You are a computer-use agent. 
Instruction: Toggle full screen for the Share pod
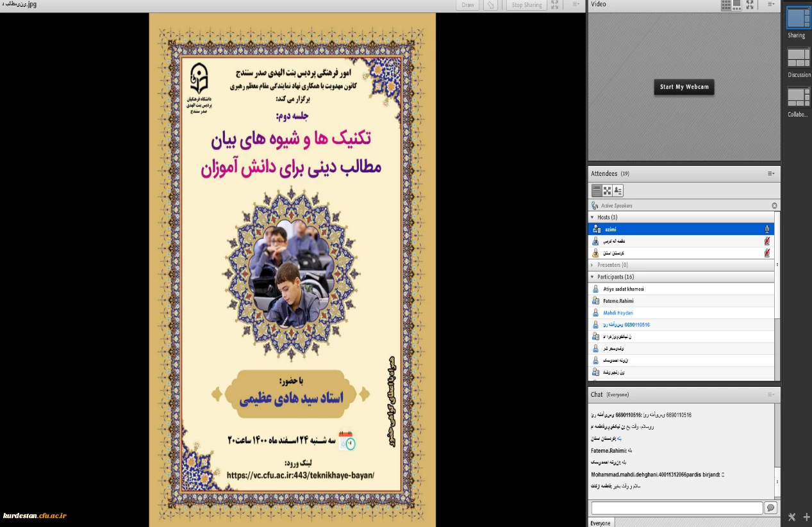(x=555, y=4)
